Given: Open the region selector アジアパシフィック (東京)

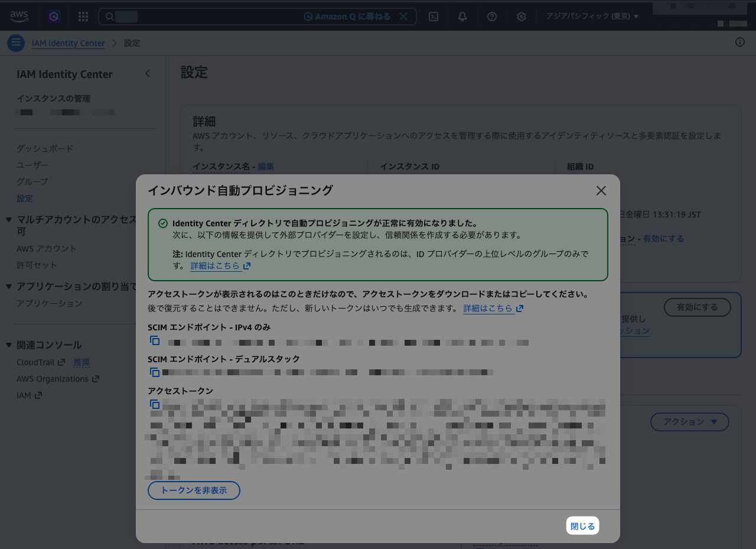Looking at the screenshot, I should pyautogui.click(x=592, y=17).
